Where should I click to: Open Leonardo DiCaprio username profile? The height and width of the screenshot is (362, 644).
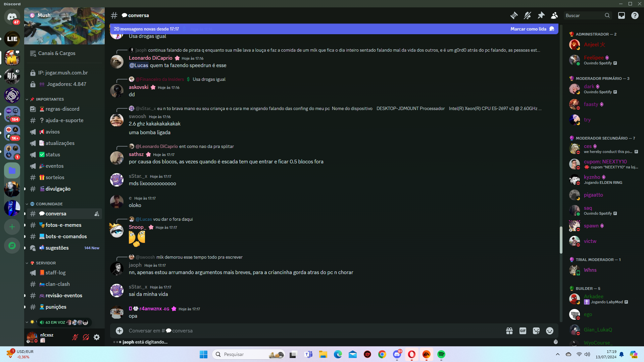[x=151, y=58]
